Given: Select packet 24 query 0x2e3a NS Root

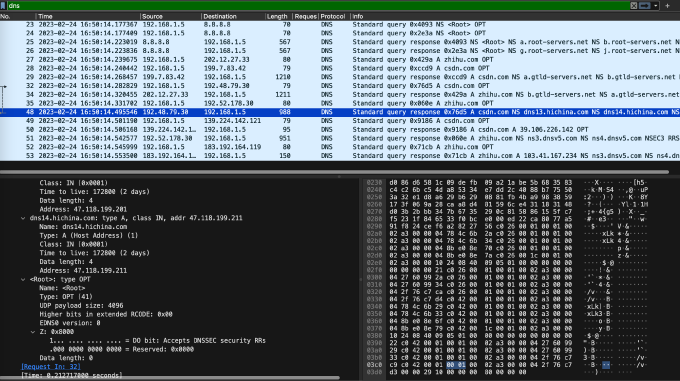Looking at the screenshot, I should [x=340, y=33].
